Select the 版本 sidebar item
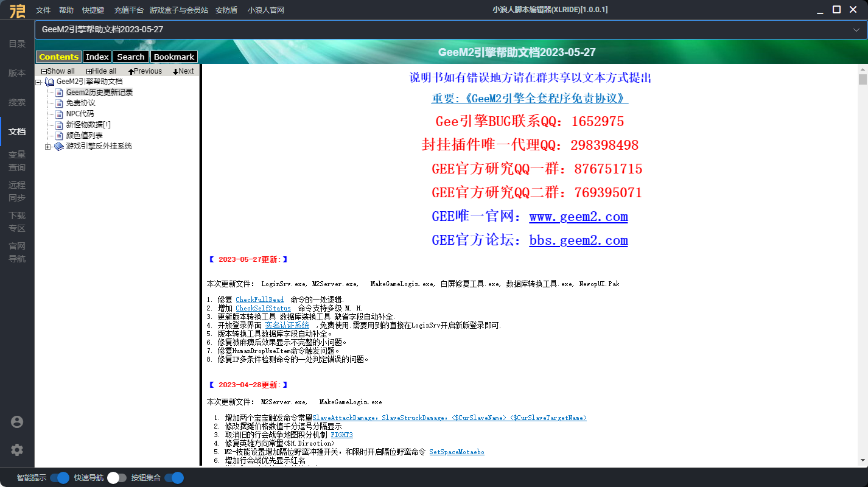 17,72
